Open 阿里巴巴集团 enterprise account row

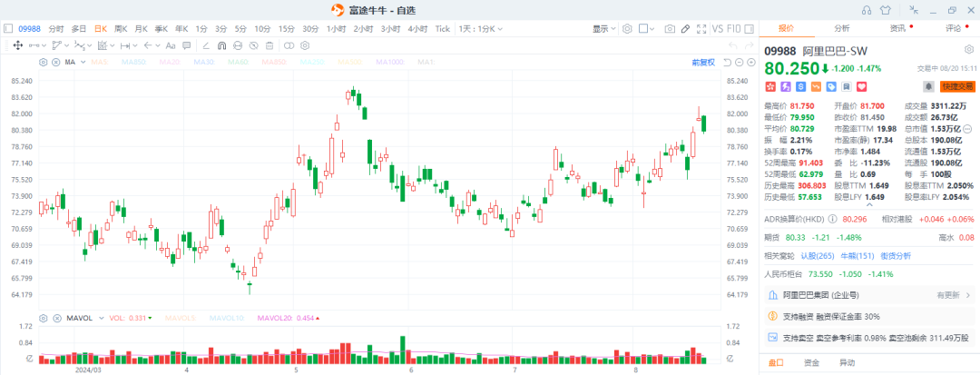pyautogui.click(x=869, y=294)
